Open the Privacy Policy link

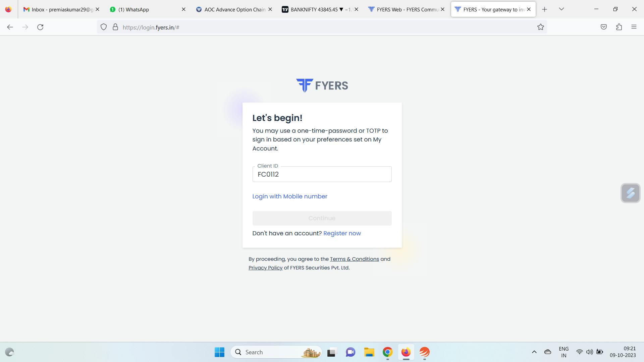(266, 268)
